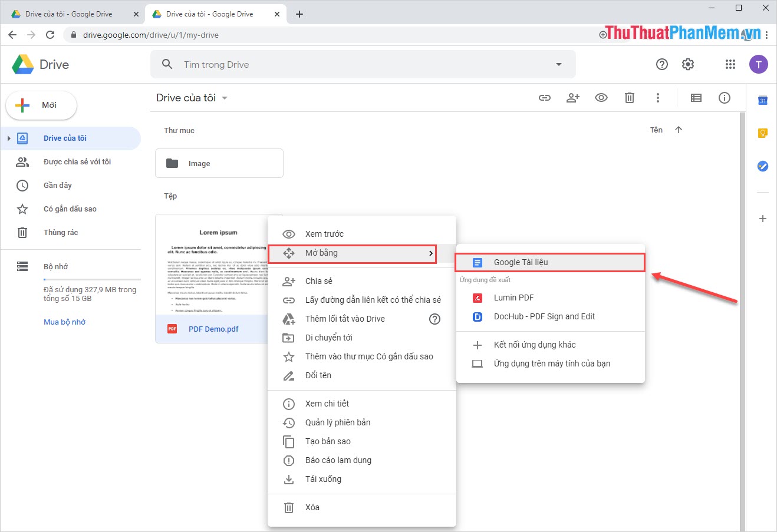The image size is (777, 532).
Task: Open Gần đây recent files
Action: tap(71, 186)
